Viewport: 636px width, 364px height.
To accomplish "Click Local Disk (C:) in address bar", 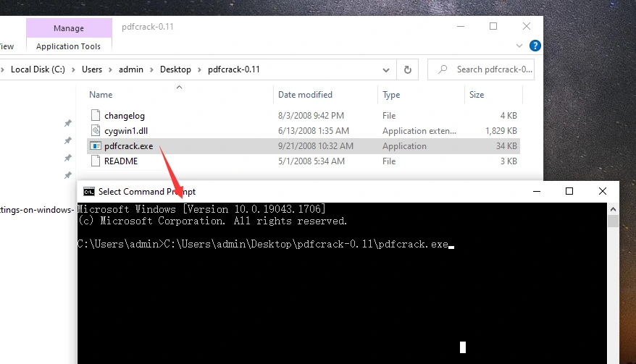I will pos(38,69).
